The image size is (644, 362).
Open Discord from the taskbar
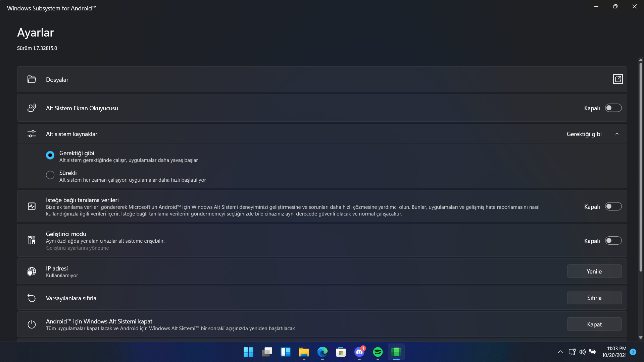[x=359, y=352]
